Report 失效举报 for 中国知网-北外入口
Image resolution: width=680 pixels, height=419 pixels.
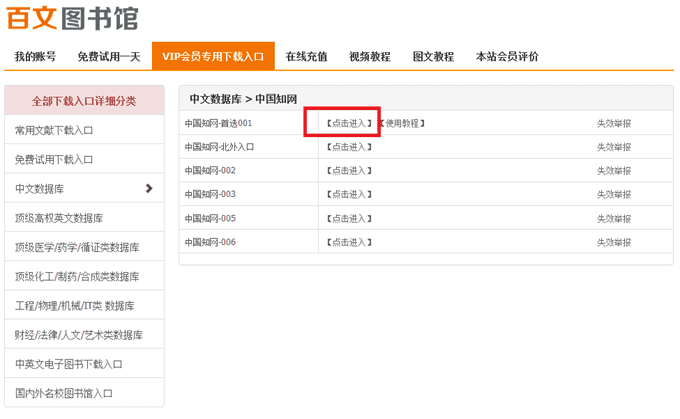(614, 147)
